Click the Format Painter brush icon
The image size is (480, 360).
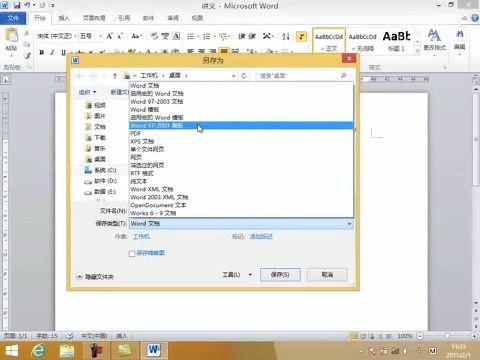click(27, 55)
